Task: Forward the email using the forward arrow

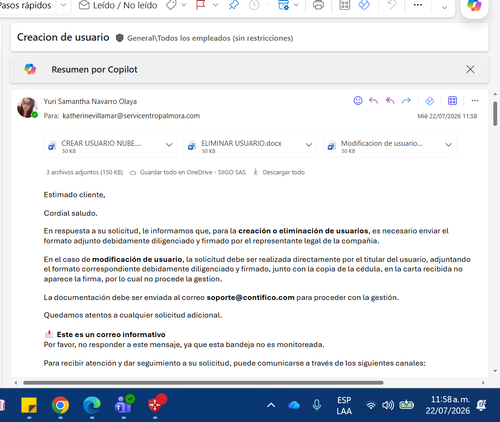Action: tap(406, 101)
